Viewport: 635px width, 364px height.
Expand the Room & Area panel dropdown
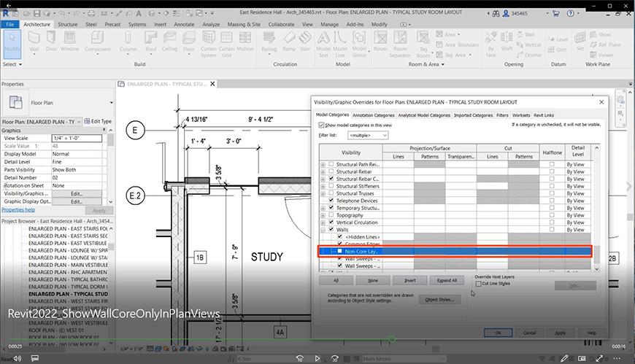click(426, 64)
